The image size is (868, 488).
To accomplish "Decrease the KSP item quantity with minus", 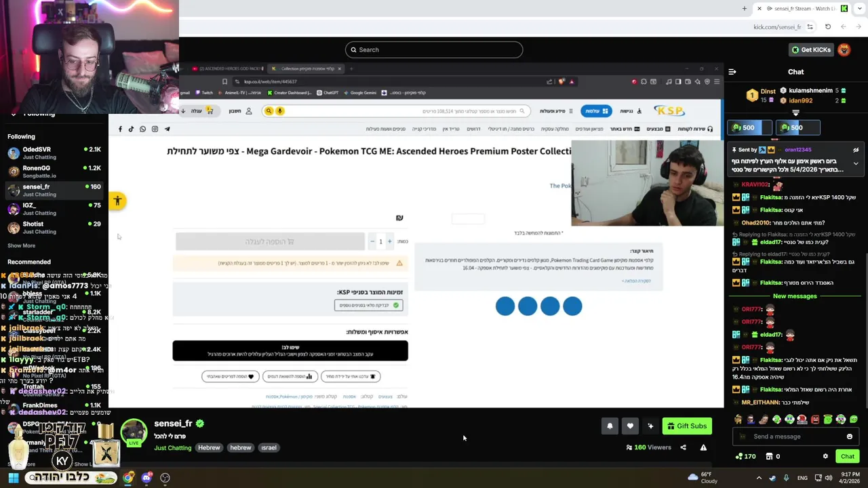I will point(372,241).
